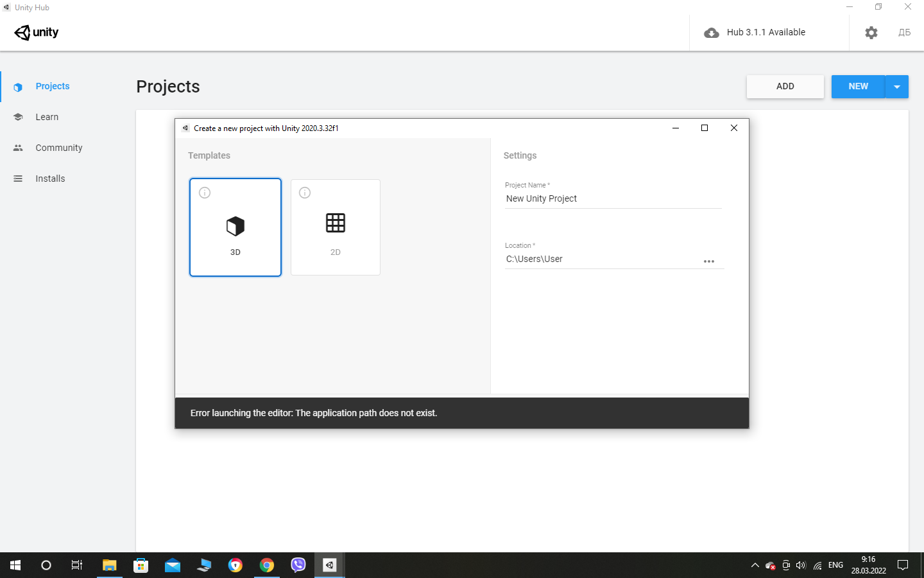
Task: Click the Unity logo in header
Action: pyautogui.click(x=37, y=32)
